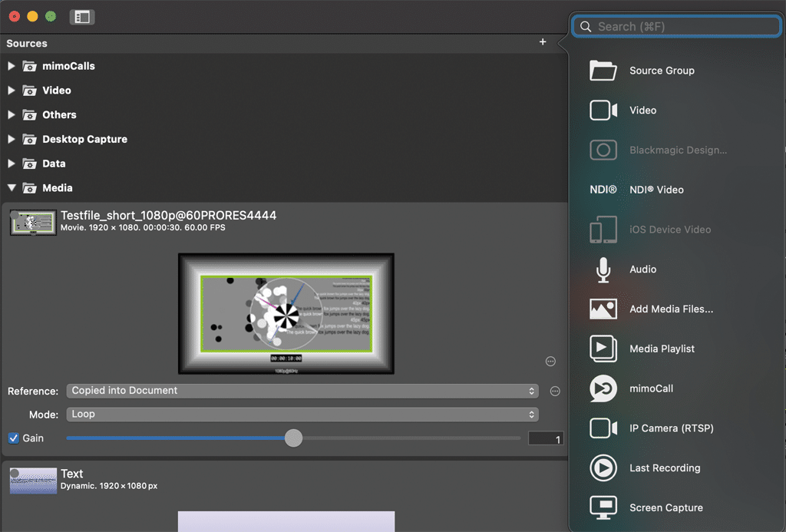Open the Reference dropdown menu
The height and width of the screenshot is (532, 786).
point(302,391)
